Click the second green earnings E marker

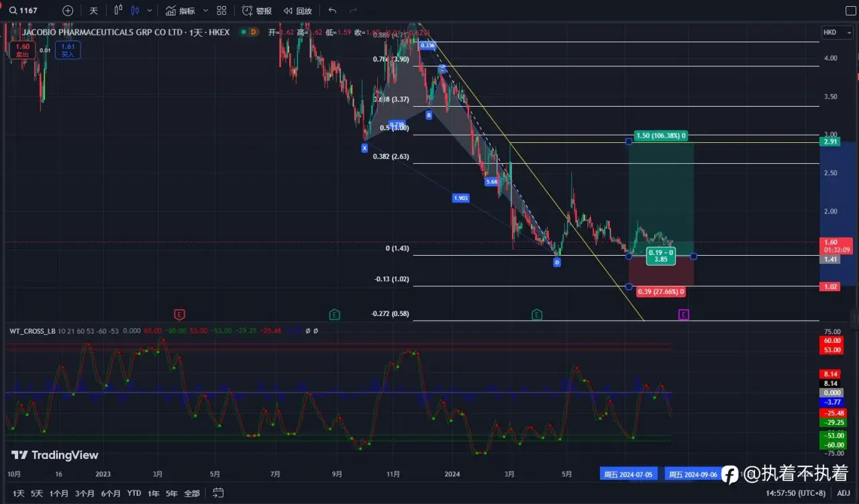tap(537, 314)
